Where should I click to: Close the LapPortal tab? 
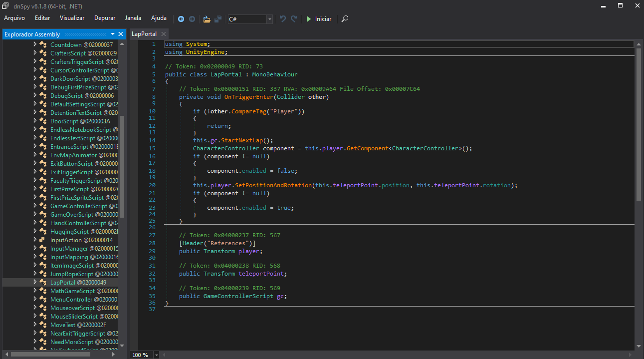163,34
